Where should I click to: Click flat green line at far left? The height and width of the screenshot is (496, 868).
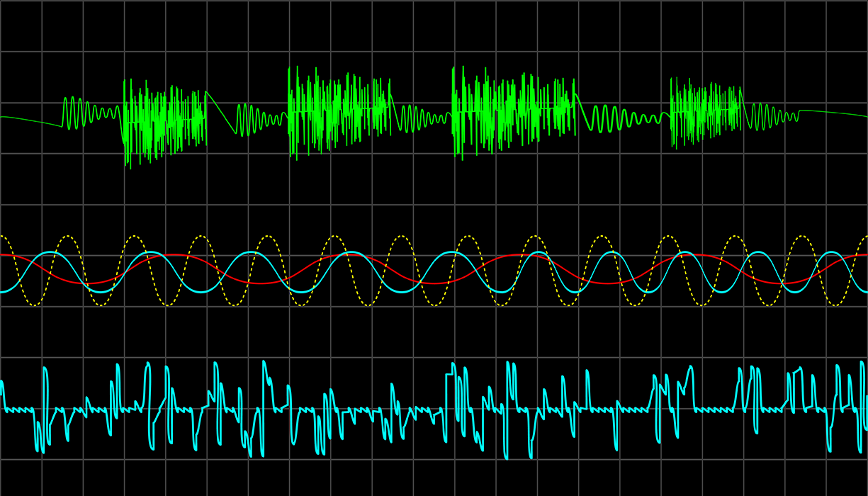(x=28, y=119)
